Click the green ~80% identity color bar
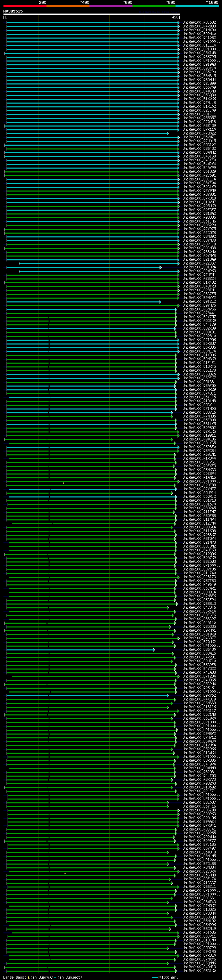222x980 pixels. click(x=154, y=6)
